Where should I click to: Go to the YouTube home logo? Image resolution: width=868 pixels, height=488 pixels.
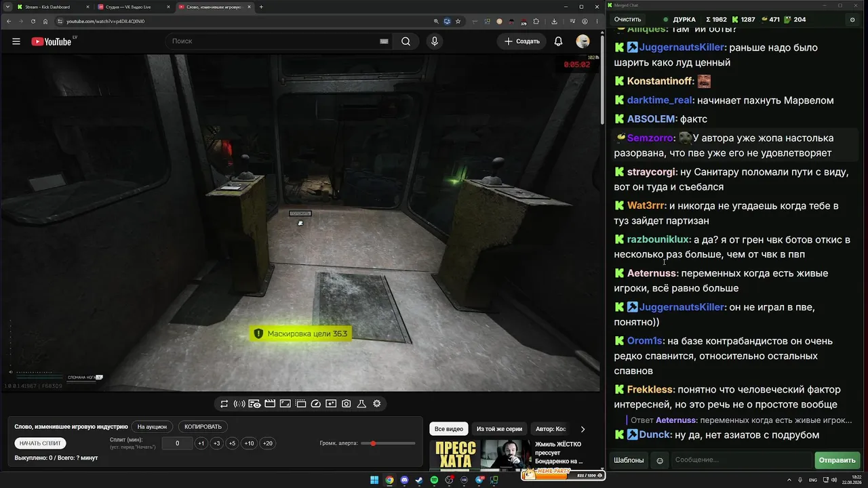coord(52,41)
